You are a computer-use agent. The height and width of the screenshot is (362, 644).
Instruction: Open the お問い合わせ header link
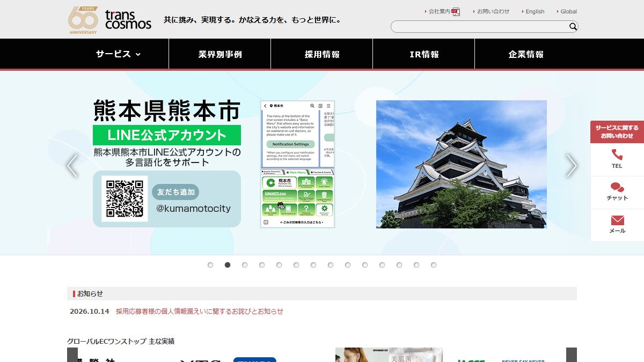point(493,11)
